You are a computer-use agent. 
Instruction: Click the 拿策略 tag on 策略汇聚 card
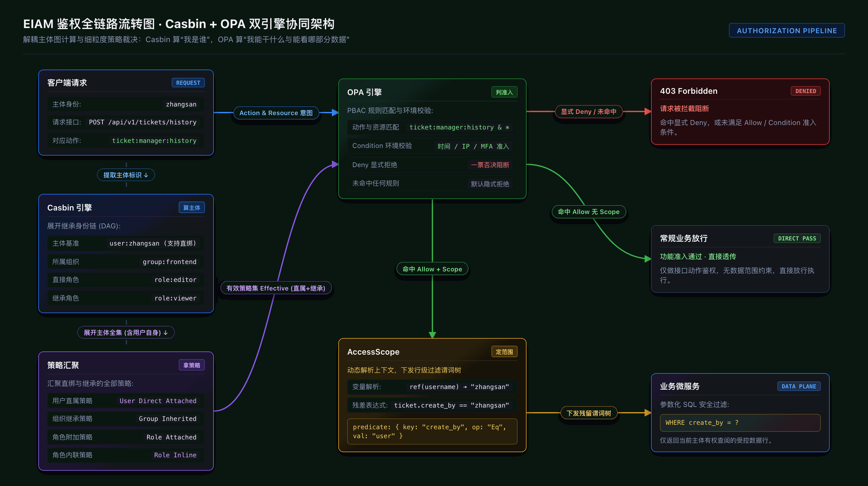[191, 365]
